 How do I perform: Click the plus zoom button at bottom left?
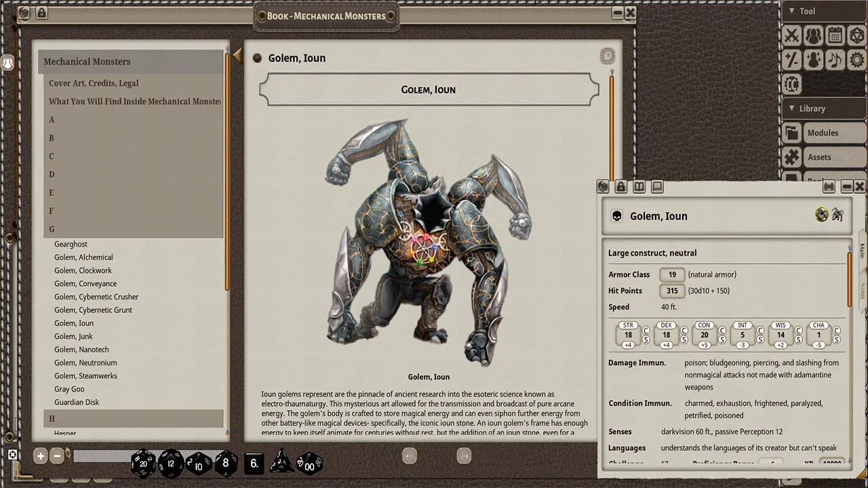click(41, 456)
